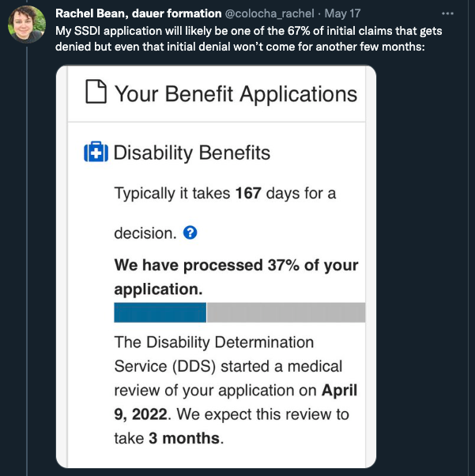
Task: Click the grey unfilled part of progress bar
Action: point(285,312)
